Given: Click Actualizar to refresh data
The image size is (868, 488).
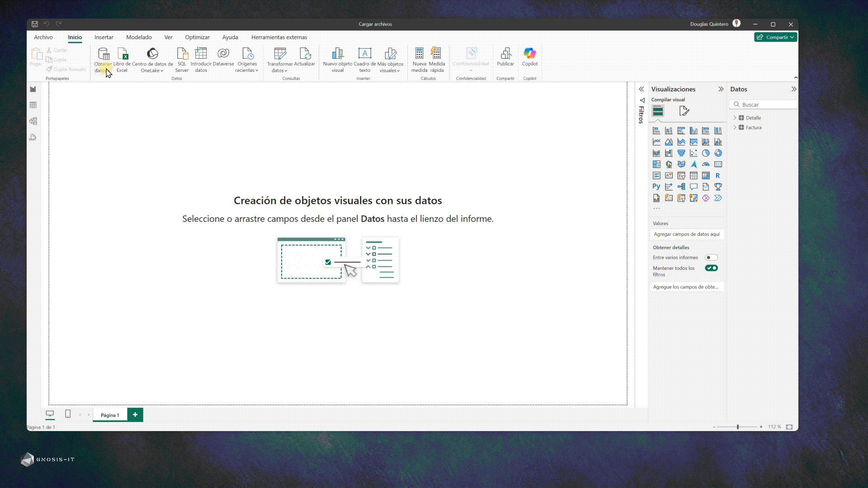Looking at the screenshot, I should 305,57.
